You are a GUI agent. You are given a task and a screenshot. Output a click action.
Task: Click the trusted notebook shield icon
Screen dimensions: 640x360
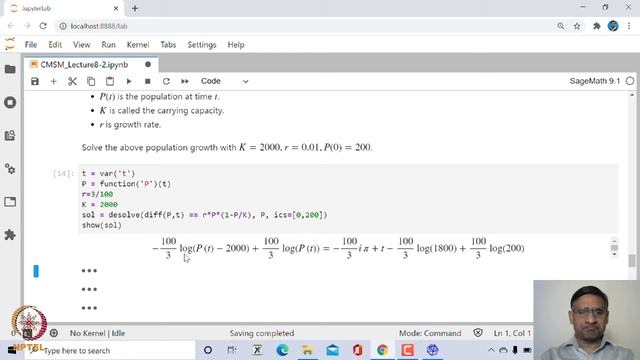coord(478,333)
